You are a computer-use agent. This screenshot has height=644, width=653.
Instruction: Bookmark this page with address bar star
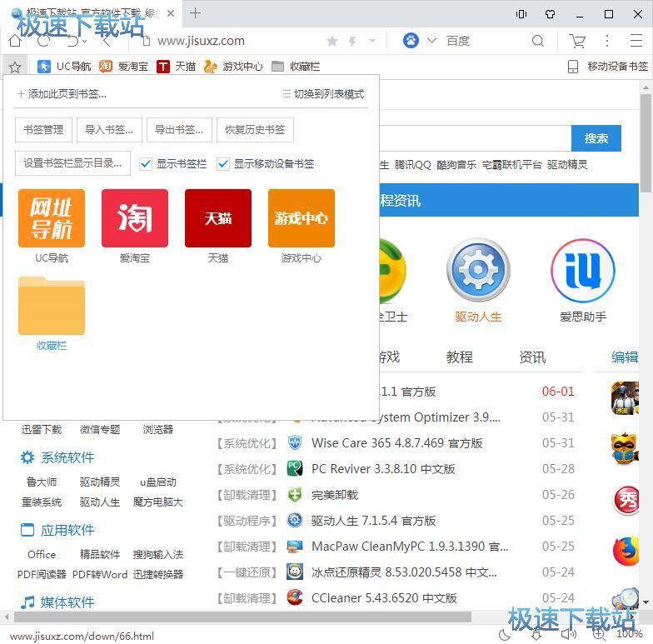[x=332, y=41]
